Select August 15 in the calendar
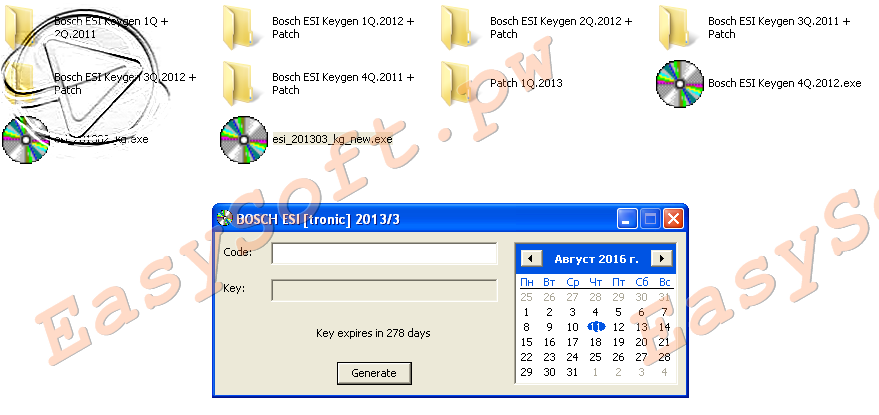879x415 pixels. pyautogui.click(x=526, y=342)
